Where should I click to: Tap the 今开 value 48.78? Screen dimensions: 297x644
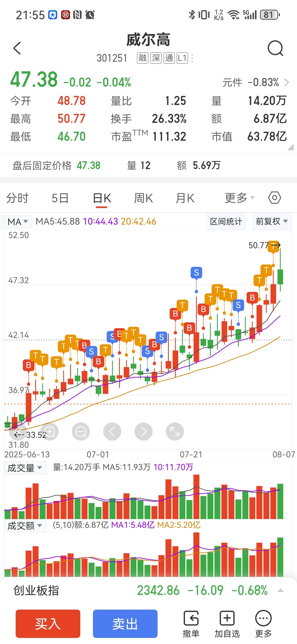(71, 101)
